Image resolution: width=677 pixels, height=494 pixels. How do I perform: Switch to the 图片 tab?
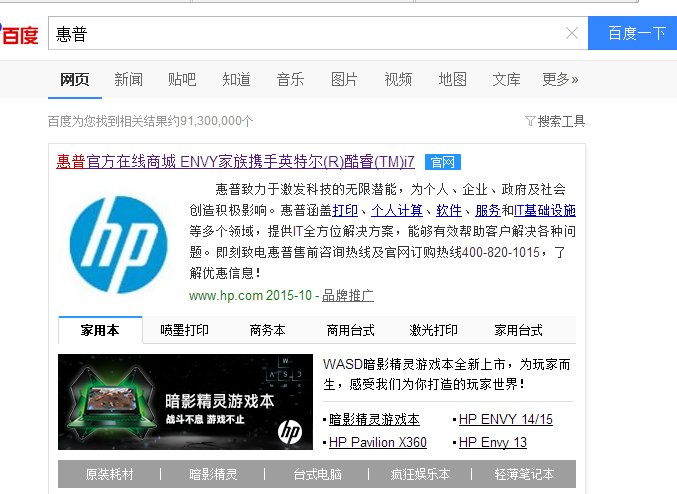[344, 79]
